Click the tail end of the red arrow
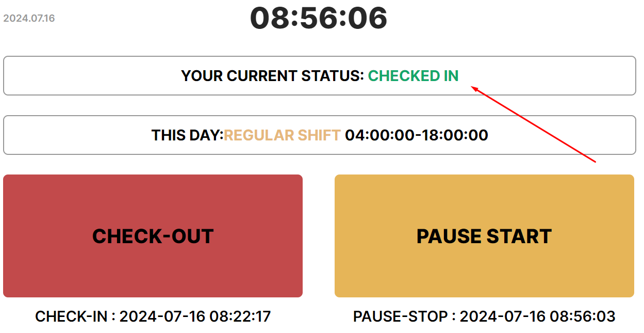The width and height of the screenshot is (644, 333). click(x=595, y=162)
